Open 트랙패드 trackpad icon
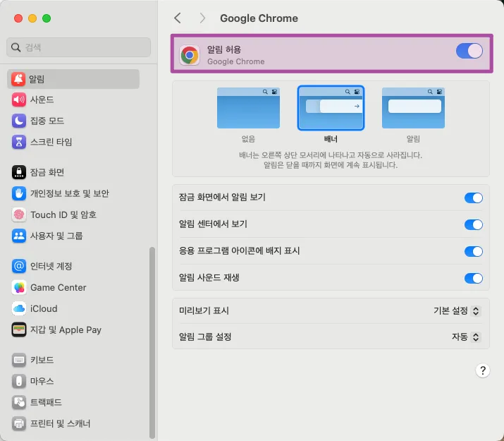This screenshot has width=504, height=441. [18, 402]
